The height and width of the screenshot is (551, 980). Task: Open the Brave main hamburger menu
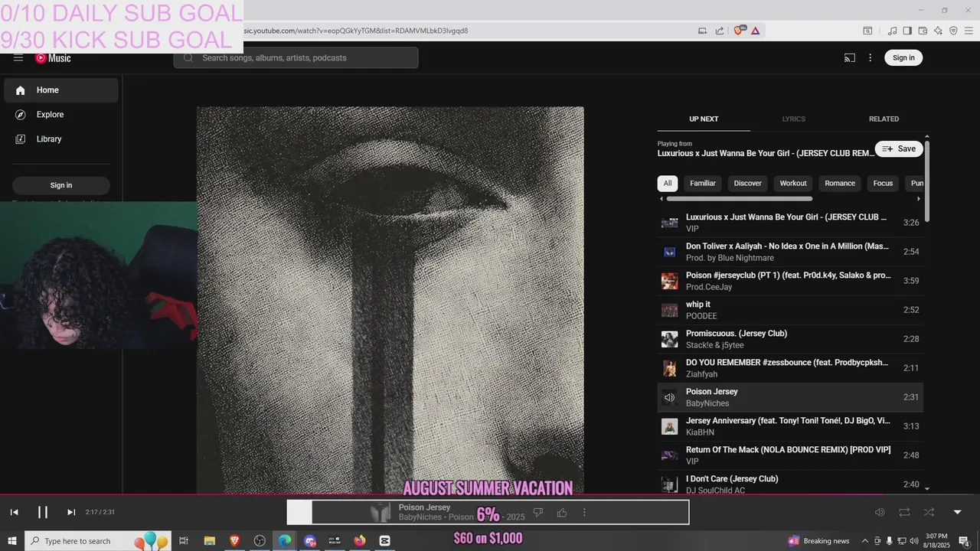pyautogui.click(x=969, y=31)
